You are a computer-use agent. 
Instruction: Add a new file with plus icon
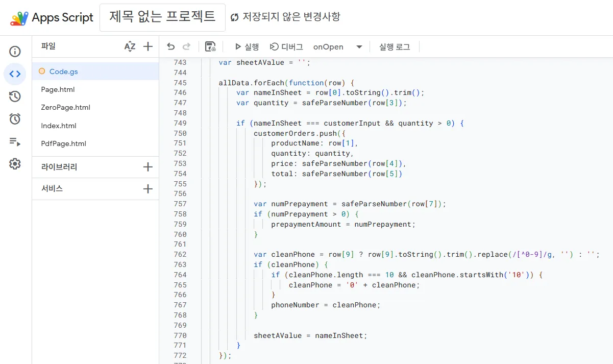(x=148, y=46)
